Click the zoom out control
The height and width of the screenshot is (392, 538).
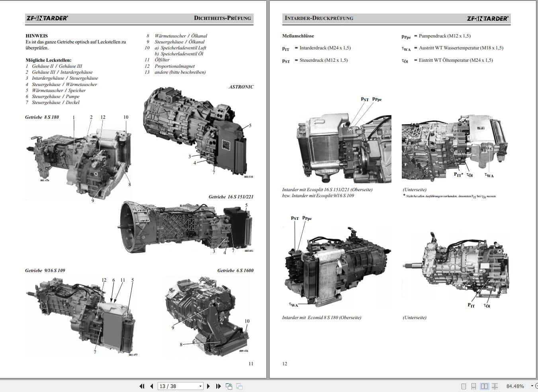pos(536,386)
